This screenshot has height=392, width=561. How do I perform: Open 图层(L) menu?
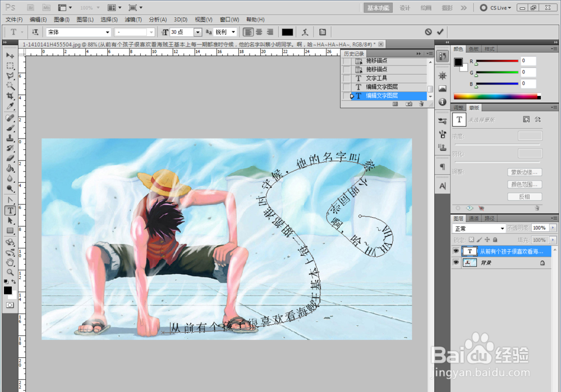pyautogui.click(x=85, y=19)
